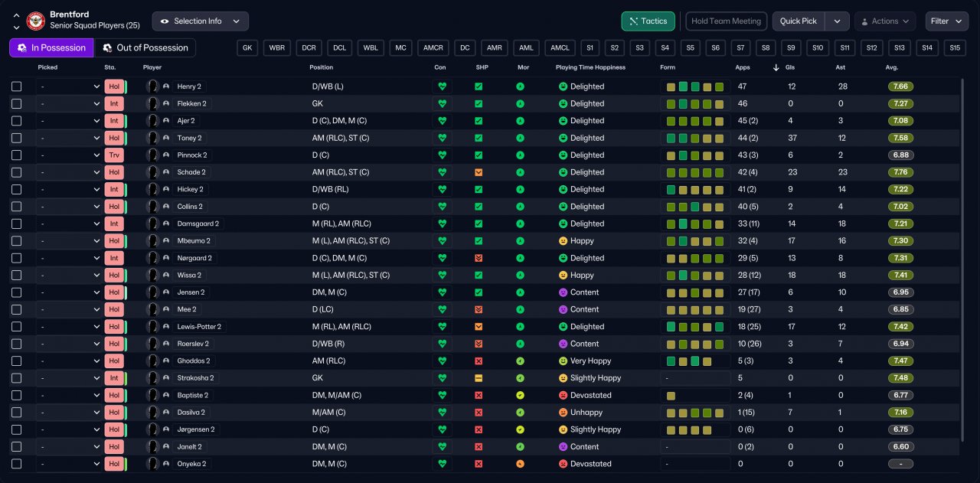The width and height of the screenshot is (980, 483).
Task: Sort by the Apps column header
Action: pos(742,67)
